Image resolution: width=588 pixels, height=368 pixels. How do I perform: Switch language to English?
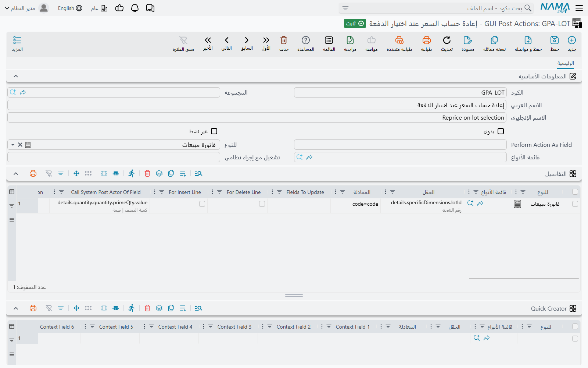pos(70,8)
